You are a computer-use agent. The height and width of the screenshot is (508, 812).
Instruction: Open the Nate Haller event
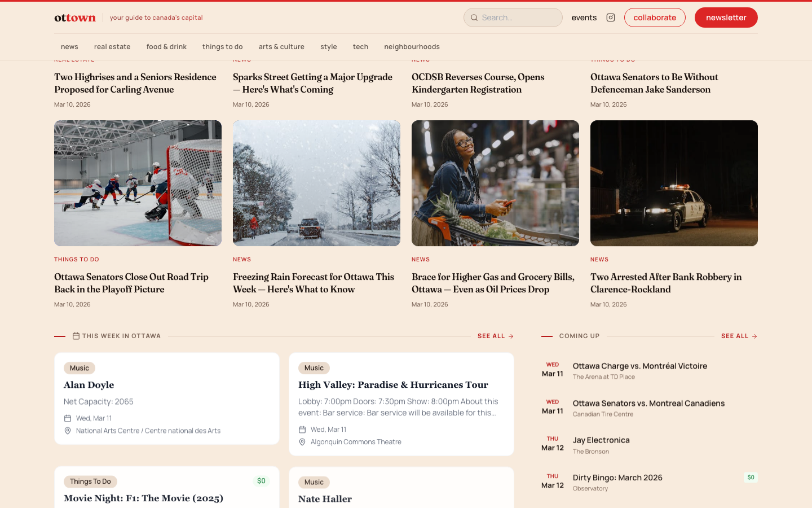325,499
